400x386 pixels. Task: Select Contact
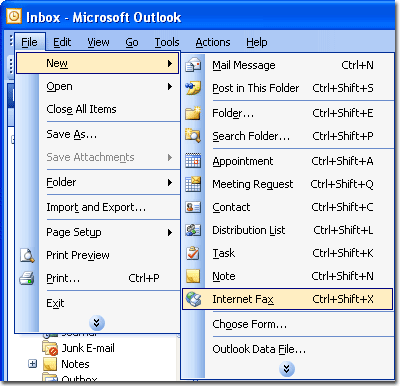288,207
